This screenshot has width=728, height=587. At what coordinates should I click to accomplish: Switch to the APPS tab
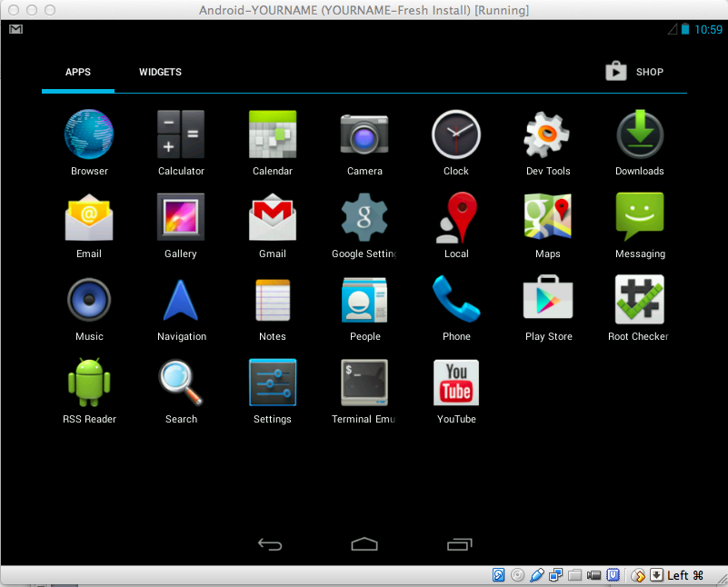click(78, 72)
